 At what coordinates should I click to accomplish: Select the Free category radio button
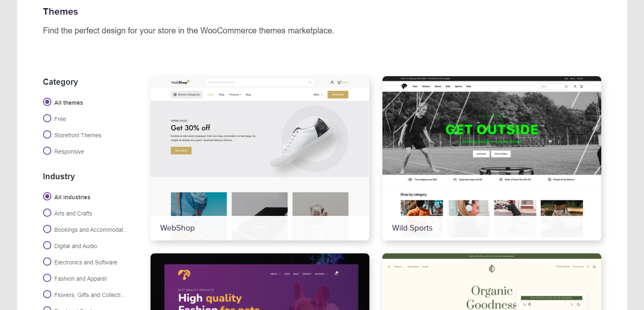coord(47,118)
